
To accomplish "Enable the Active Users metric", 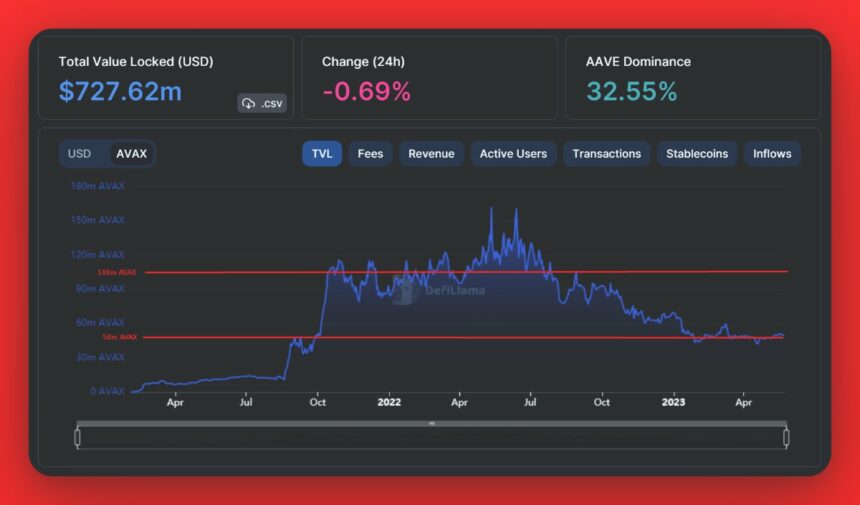I will pos(513,154).
